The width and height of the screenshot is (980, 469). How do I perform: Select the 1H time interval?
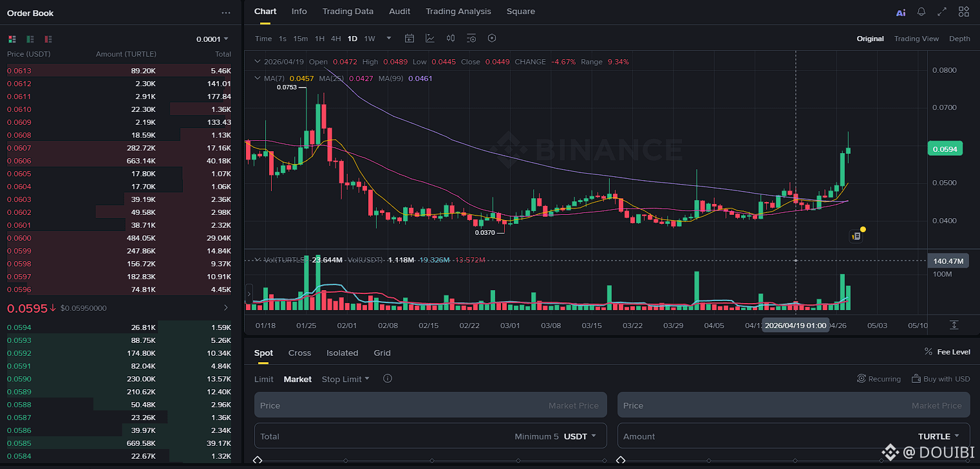320,39
